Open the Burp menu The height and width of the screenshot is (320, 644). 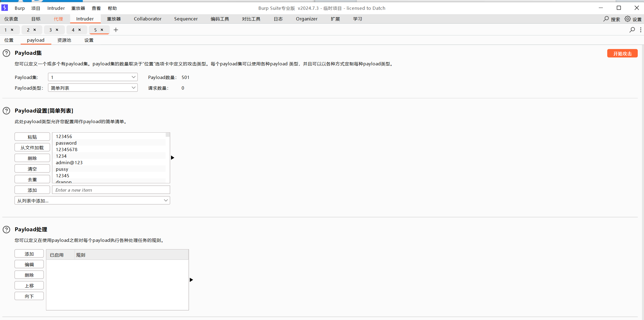(x=20, y=8)
